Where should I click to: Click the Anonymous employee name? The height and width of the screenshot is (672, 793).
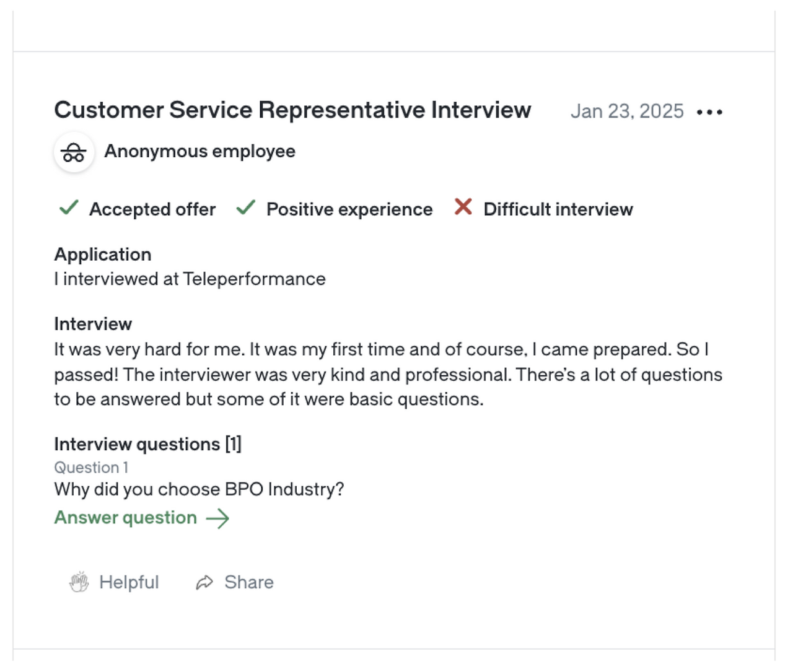coord(199,151)
